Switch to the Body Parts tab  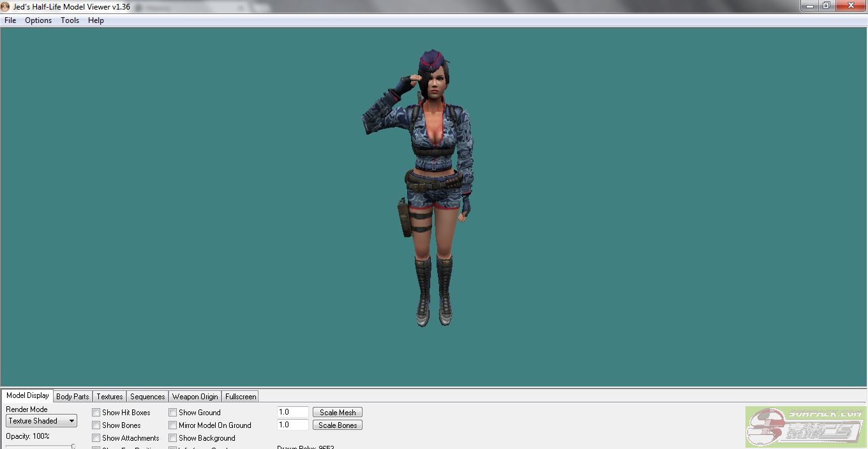click(x=73, y=397)
